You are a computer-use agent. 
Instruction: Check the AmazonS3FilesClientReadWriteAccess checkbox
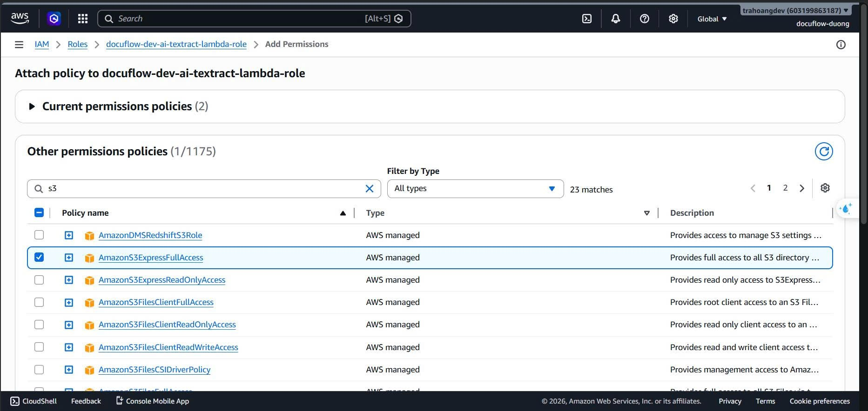[39, 347]
